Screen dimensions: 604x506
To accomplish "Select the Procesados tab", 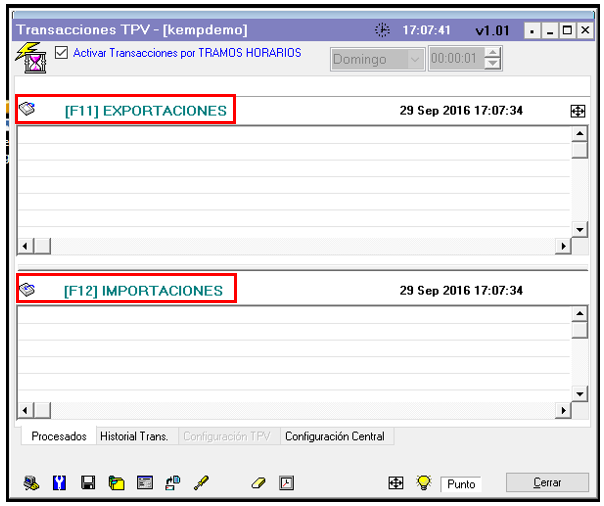I will point(58,437).
